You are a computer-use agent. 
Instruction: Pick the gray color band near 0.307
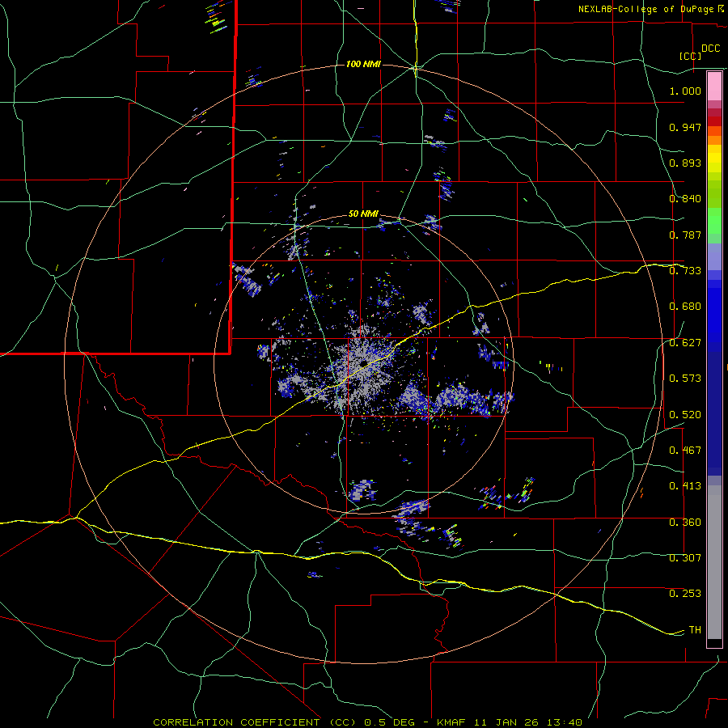[x=714, y=562]
